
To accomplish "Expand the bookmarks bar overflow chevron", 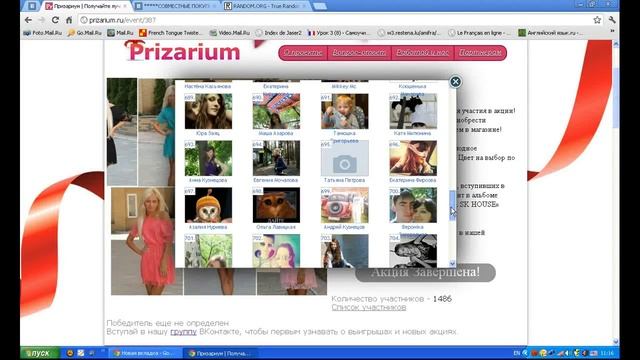I will coord(612,32).
